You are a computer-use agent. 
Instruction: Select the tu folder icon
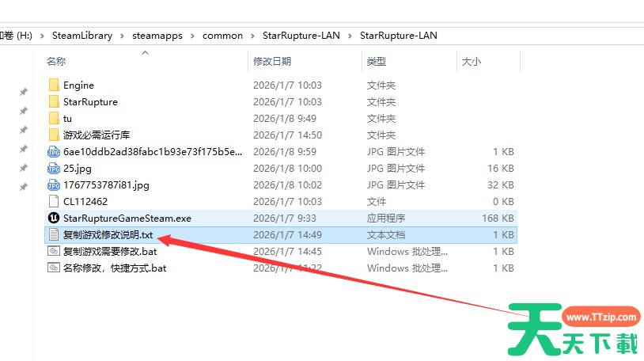click(x=54, y=119)
